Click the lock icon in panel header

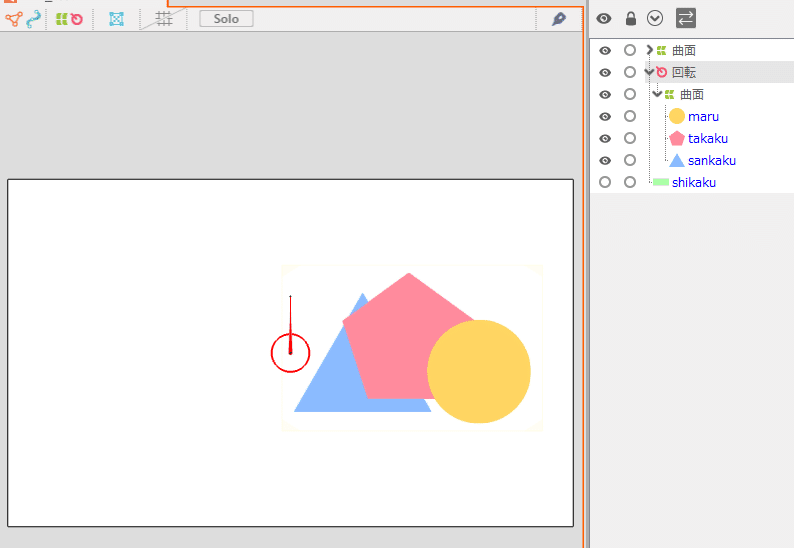pos(630,19)
